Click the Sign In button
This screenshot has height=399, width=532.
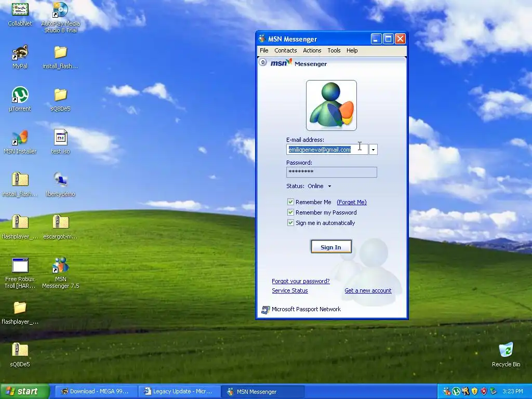(x=331, y=247)
